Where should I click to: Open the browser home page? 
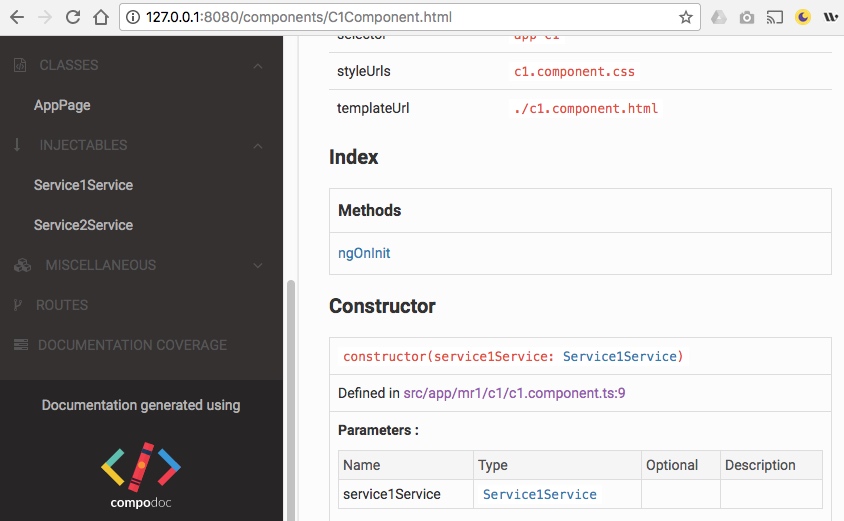point(101,17)
